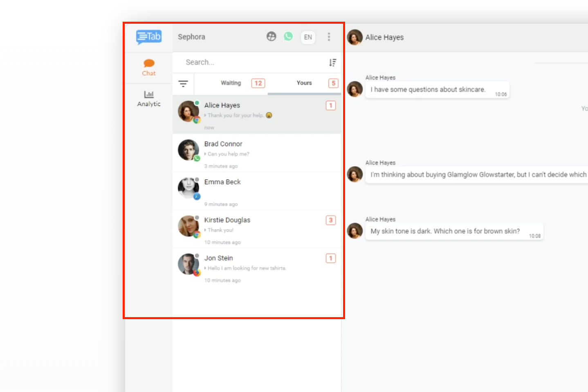
Task: Click the Chrome badge on Alice Hayes avatar
Action: coord(197,120)
